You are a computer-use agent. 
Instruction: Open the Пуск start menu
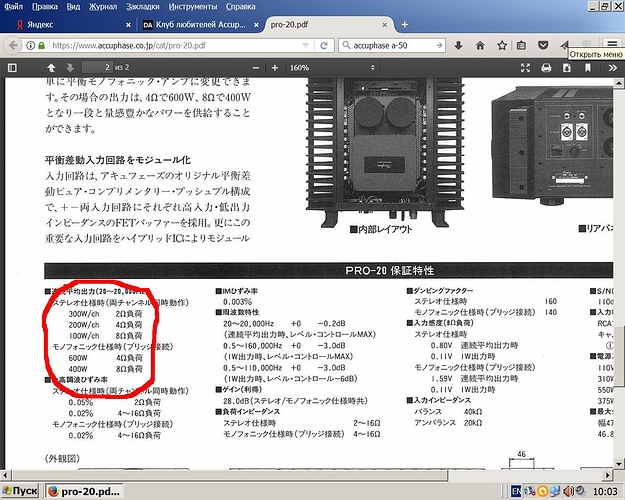[20, 490]
